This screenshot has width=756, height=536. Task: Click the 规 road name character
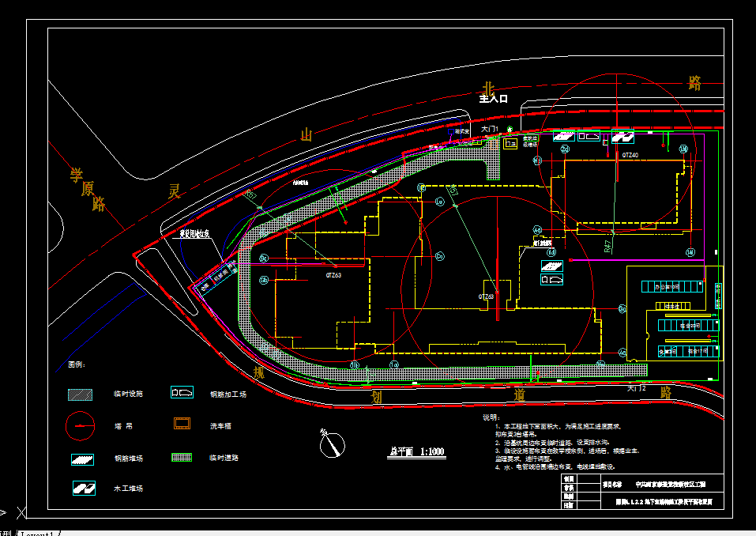259,372
